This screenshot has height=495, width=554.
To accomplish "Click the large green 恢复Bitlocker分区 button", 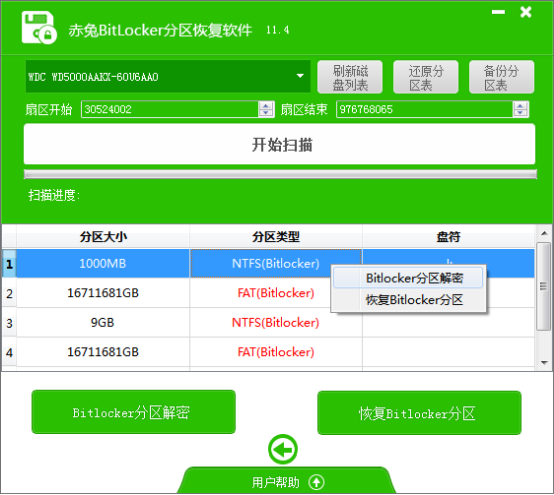I will point(419,413).
